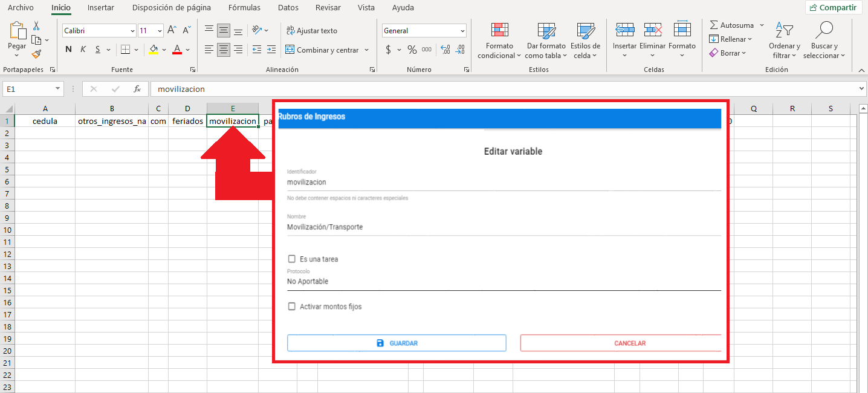Apply the percent style icon
This screenshot has height=393, width=868.
(412, 50)
